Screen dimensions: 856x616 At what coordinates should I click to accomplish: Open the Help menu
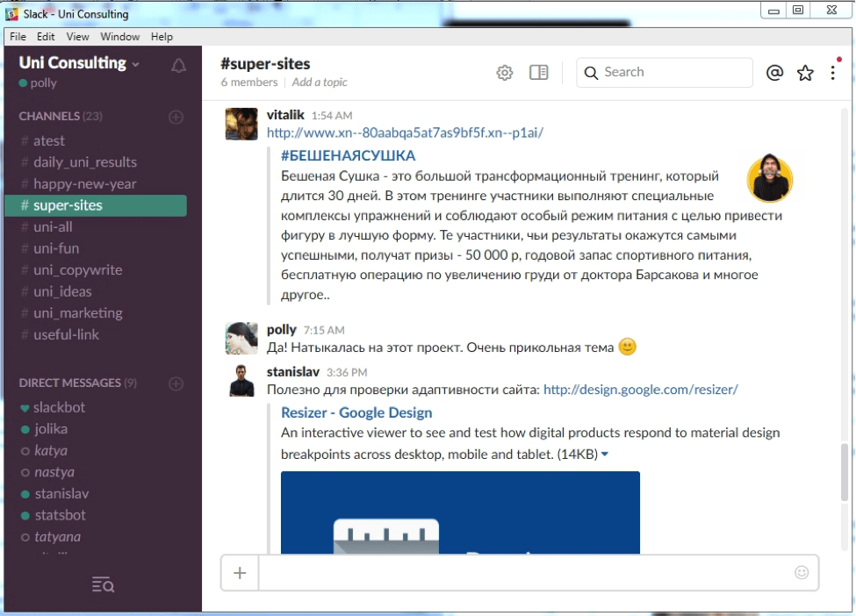[161, 37]
